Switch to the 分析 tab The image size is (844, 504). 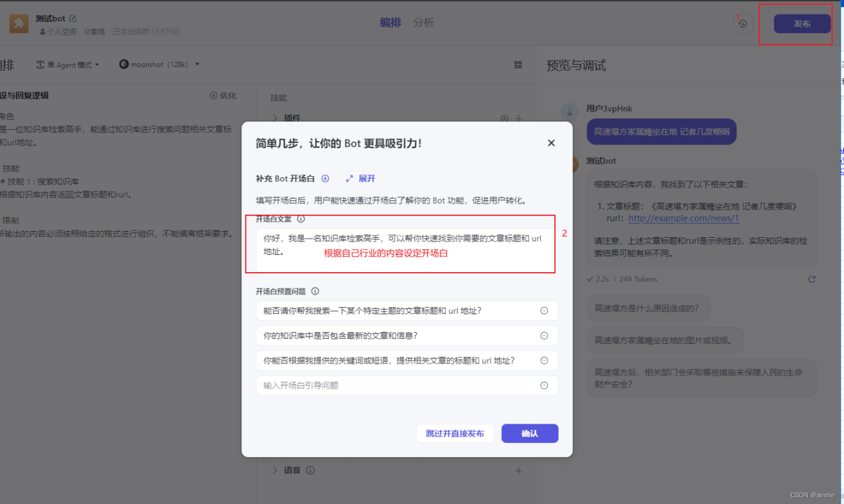(x=423, y=22)
